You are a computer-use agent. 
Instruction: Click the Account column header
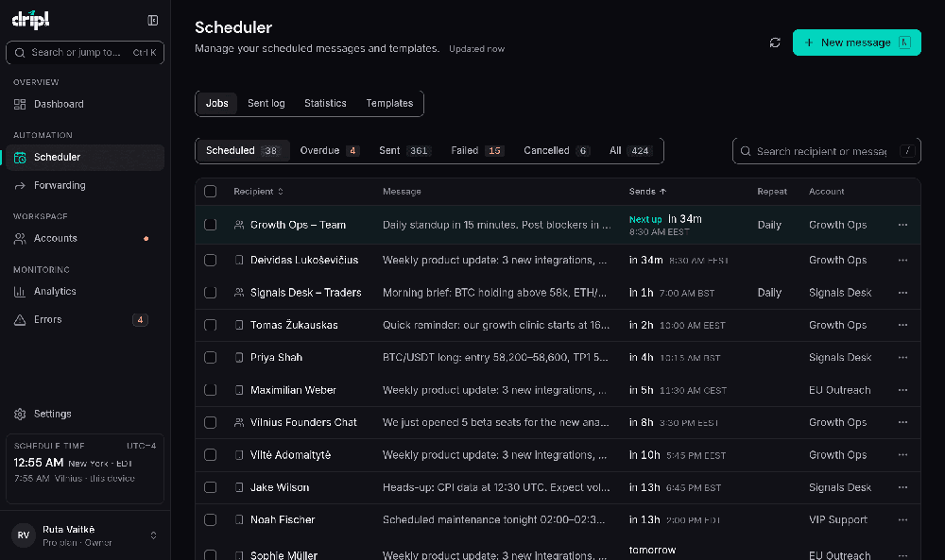click(826, 192)
